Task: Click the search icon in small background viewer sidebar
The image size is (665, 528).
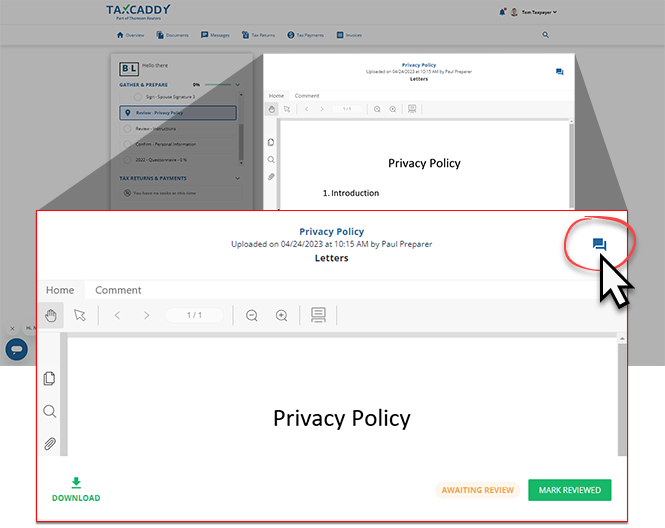Action: [x=271, y=159]
